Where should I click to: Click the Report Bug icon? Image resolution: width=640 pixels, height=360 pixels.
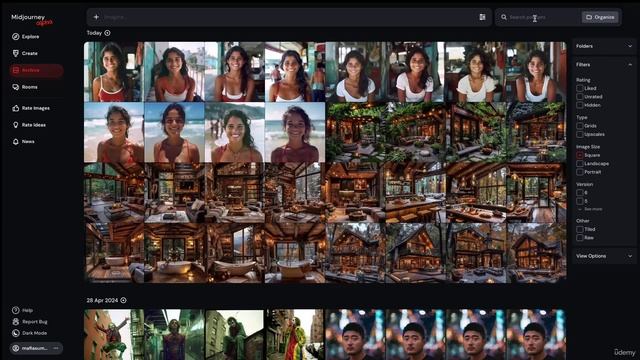[x=16, y=322]
